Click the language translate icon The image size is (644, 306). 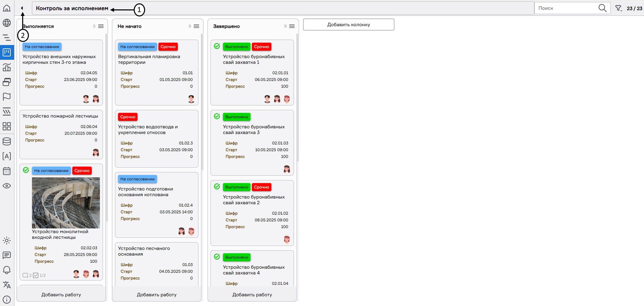(x=7, y=285)
